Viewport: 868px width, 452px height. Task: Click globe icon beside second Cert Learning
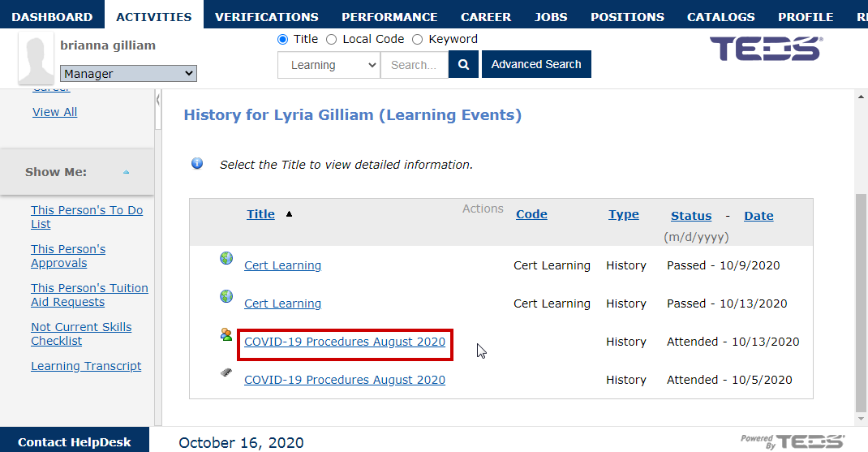[226, 296]
